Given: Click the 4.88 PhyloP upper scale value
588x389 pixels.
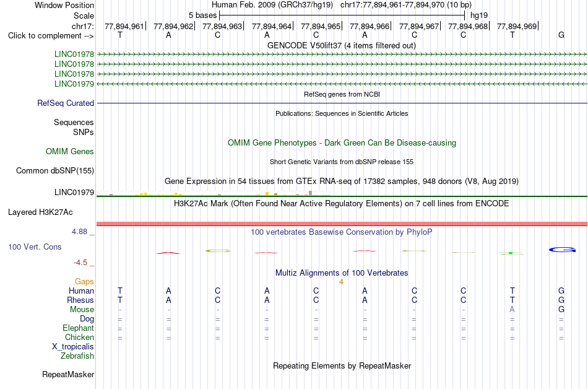Looking at the screenshot, I should (79, 232).
